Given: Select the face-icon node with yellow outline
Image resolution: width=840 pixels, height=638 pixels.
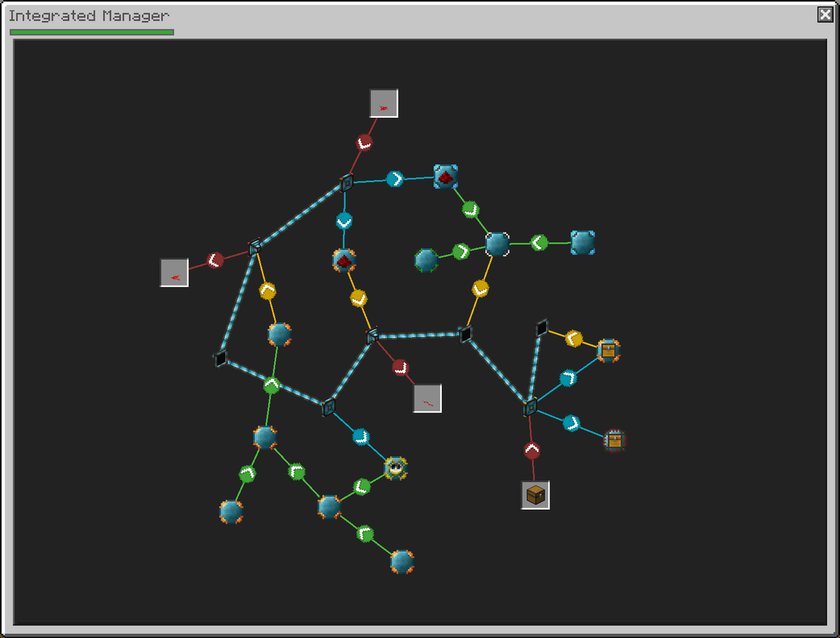Looking at the screenshot, I should pos(395,468).
